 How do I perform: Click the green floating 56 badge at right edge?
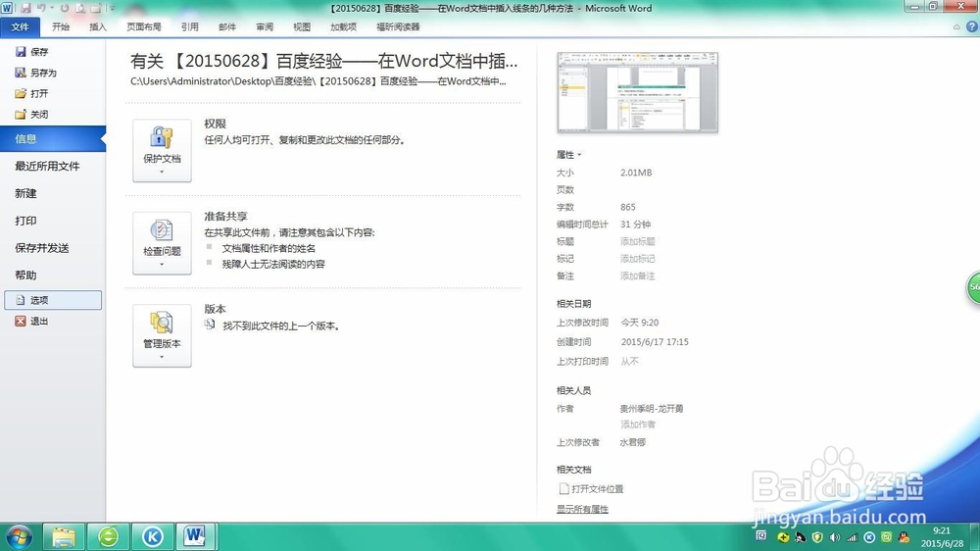[x=973, y=287]
